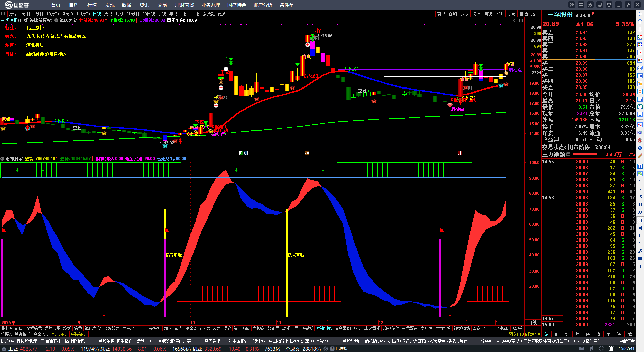The height and width of the screenshot is (352, 644).
Task: Click the diamond icon atop the main chart
Action: (x=515, y=21)
